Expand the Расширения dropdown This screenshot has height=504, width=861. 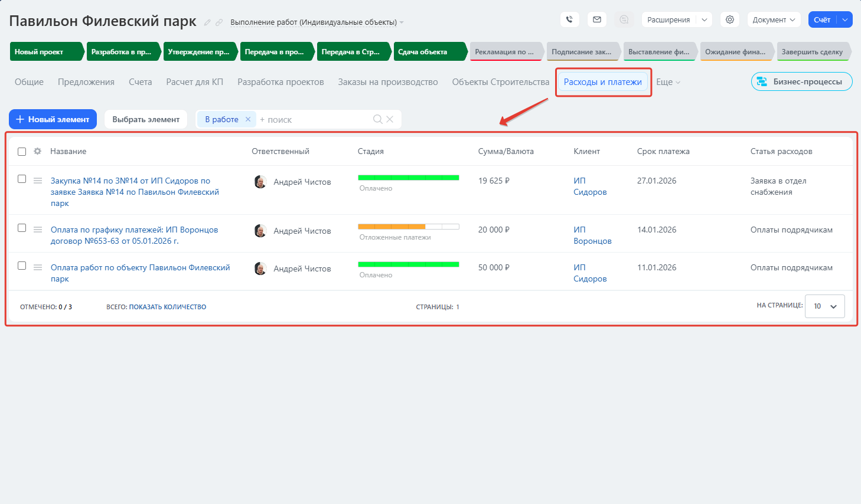point(705,19)
